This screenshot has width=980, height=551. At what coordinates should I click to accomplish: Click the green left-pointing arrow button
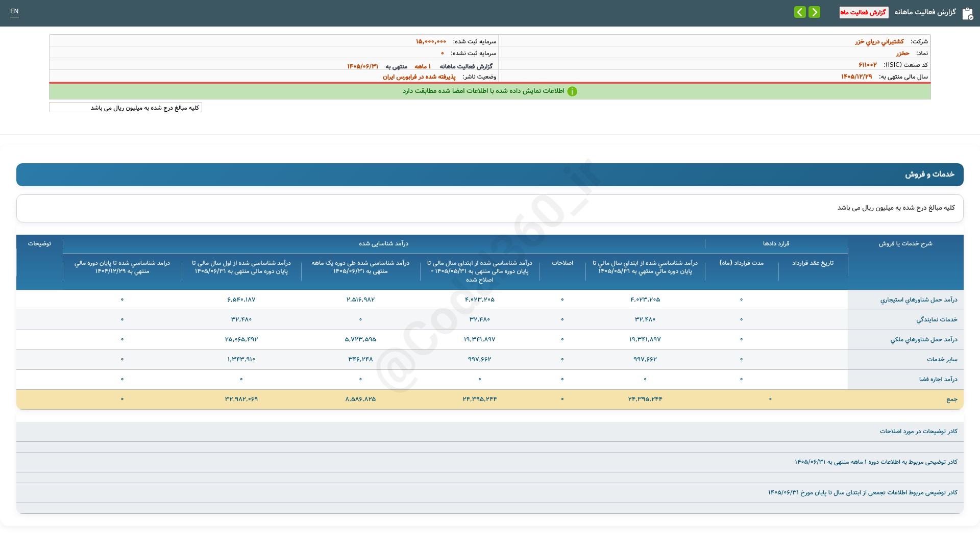[800, 12]
